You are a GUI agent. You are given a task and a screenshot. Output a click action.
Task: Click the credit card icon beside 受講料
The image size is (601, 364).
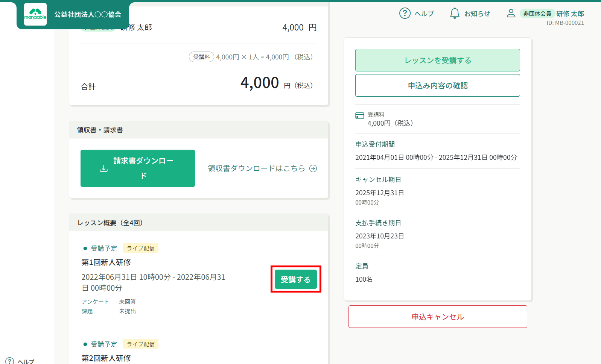(359, 115)
